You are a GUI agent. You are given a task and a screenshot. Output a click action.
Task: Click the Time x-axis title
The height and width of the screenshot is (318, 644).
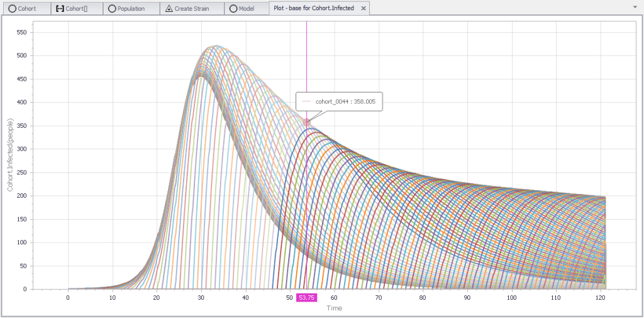[335, 308]
